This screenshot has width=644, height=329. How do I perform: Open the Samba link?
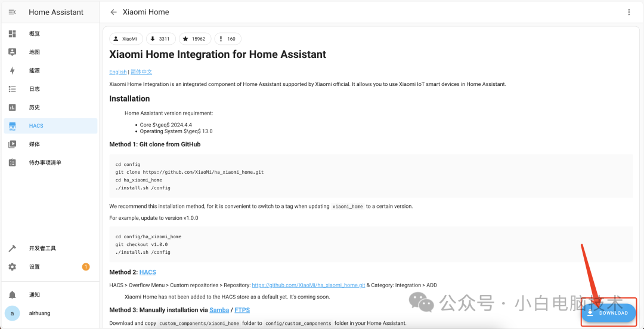219,310
